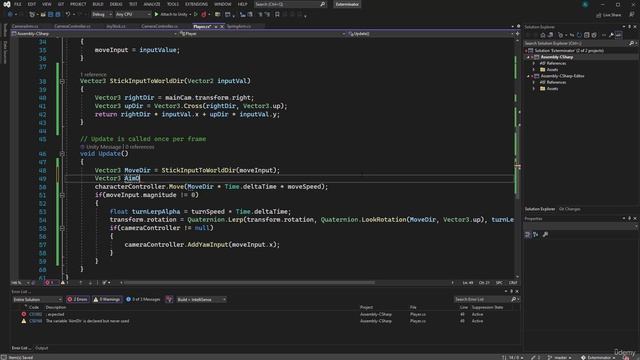Switch to the Git Changes tab
Screen dimensions: 640x360
click(x=569, y=209)
